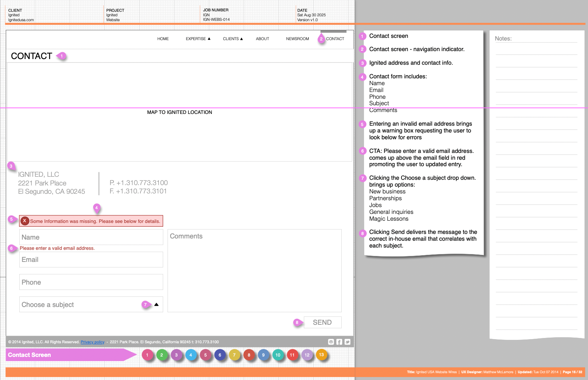Select the teal numbered circle 10
The height and width of the screenshot is (380, 588).
click(278, 355)
